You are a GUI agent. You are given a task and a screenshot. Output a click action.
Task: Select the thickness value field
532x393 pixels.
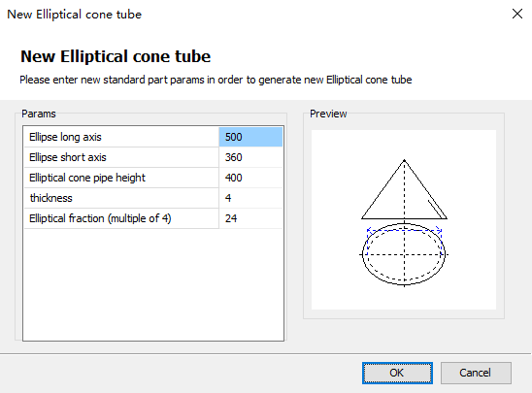click(x=250, y=198)
